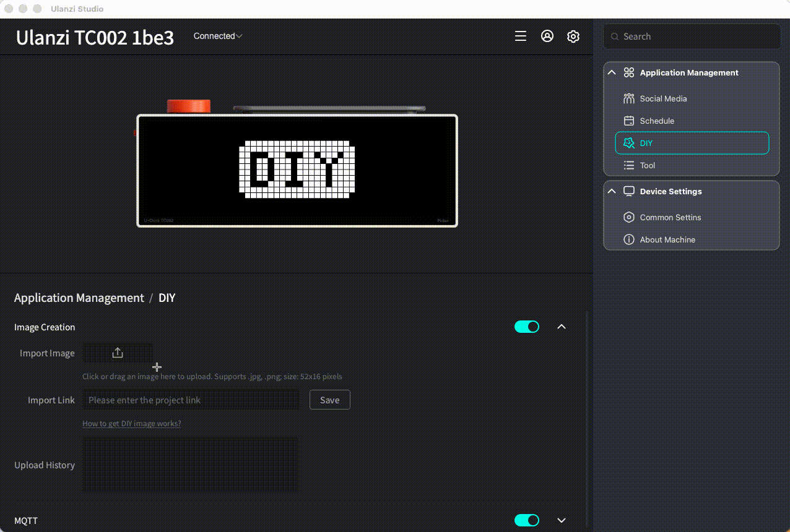Click Application Management breadcrumb
Screen dimensions: 790x532
point(79,298)
